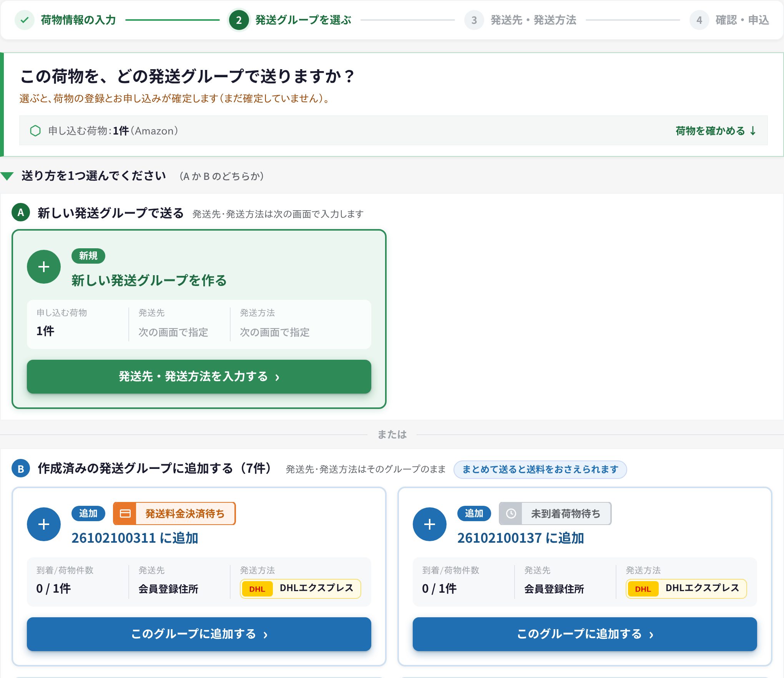The height and width of the screenshot is (678, 784).
Task: Click the 新しい発送グループを作る title
Action: tap(149, 281)
